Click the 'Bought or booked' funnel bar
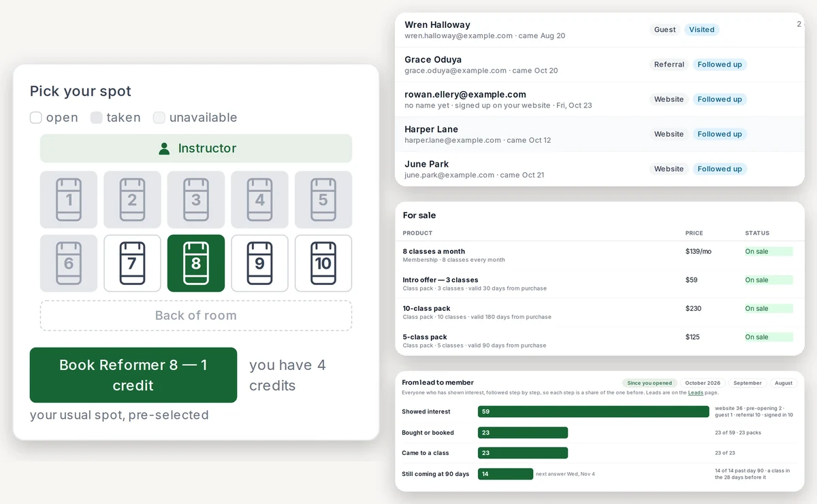 click(523, 433)
